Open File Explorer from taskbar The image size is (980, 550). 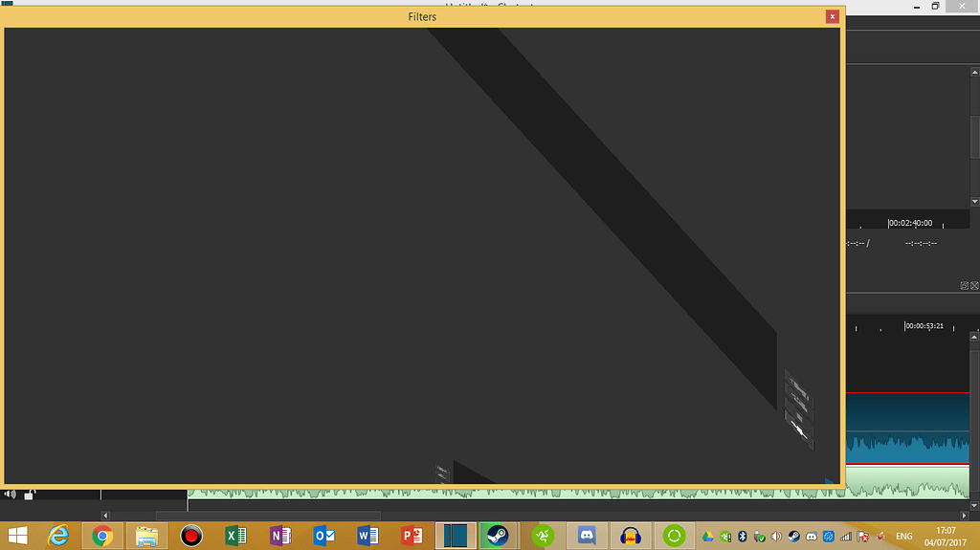coord(146,536)
